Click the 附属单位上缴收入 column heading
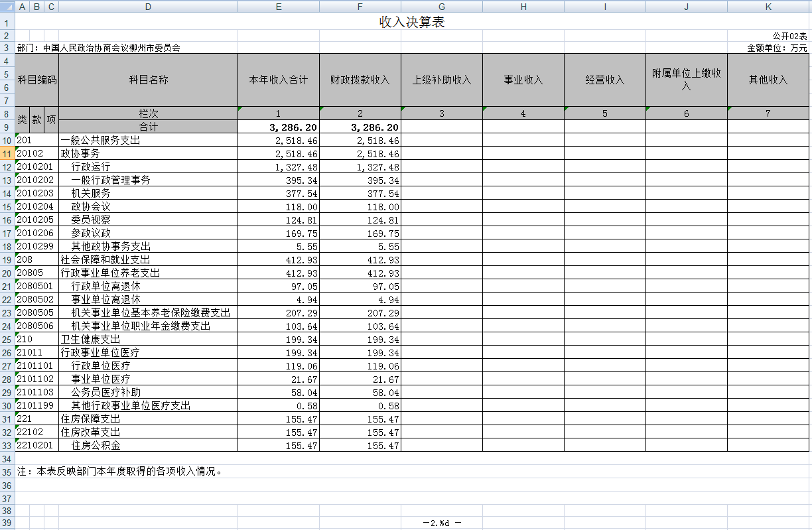 687,80
